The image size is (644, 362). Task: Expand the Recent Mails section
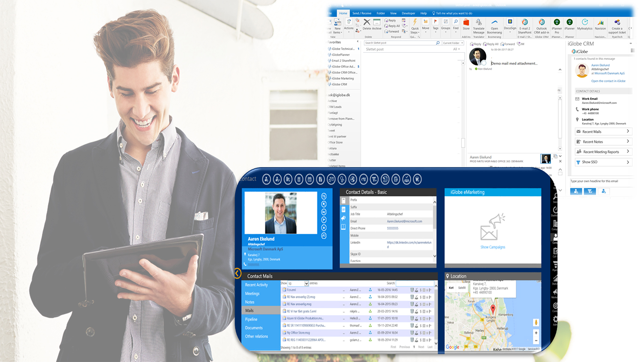(603, 132)
